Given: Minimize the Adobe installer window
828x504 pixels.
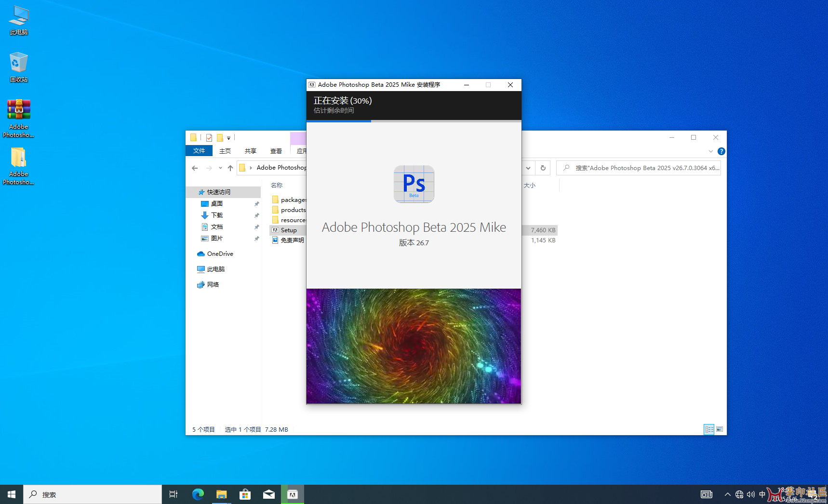Looking at the screenshot, I should click(x=467, y=85).
